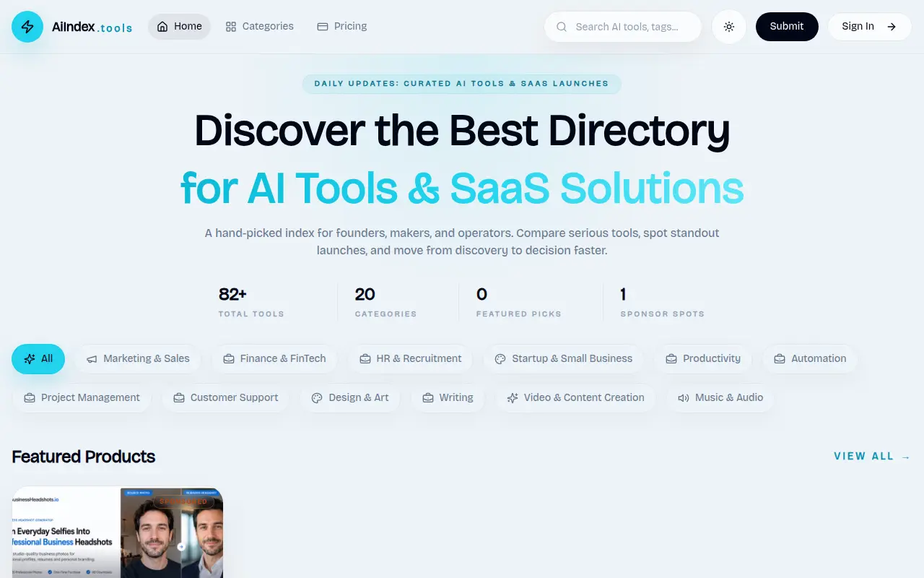924x578 pixels.
Task: Click the magnifier icon in search bar
Action: [x=562, y=27]
